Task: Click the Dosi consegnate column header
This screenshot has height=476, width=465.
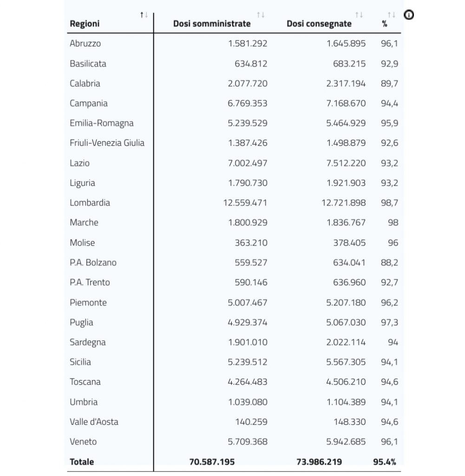Action: click(x=319, y=24)
